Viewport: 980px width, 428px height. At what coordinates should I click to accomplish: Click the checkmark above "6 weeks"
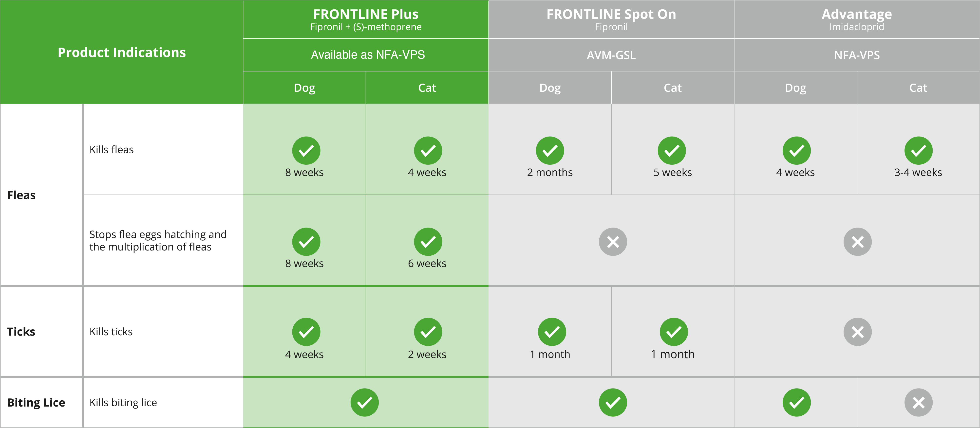tap(428, 242)
